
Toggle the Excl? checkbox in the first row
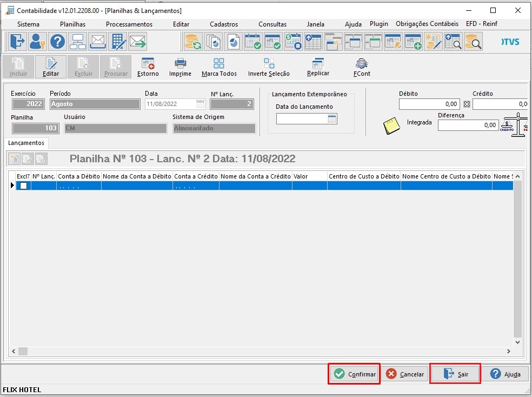tap(23, 186)
